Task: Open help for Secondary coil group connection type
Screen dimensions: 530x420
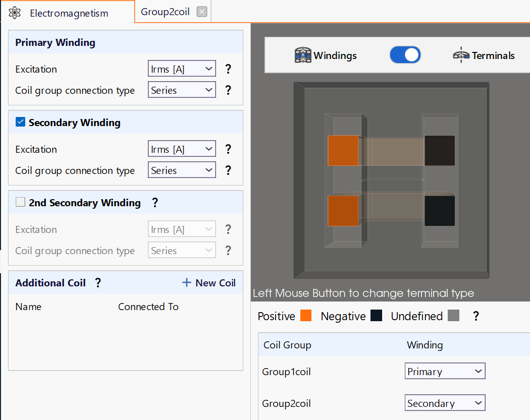Action: click(x=228, y=170)
